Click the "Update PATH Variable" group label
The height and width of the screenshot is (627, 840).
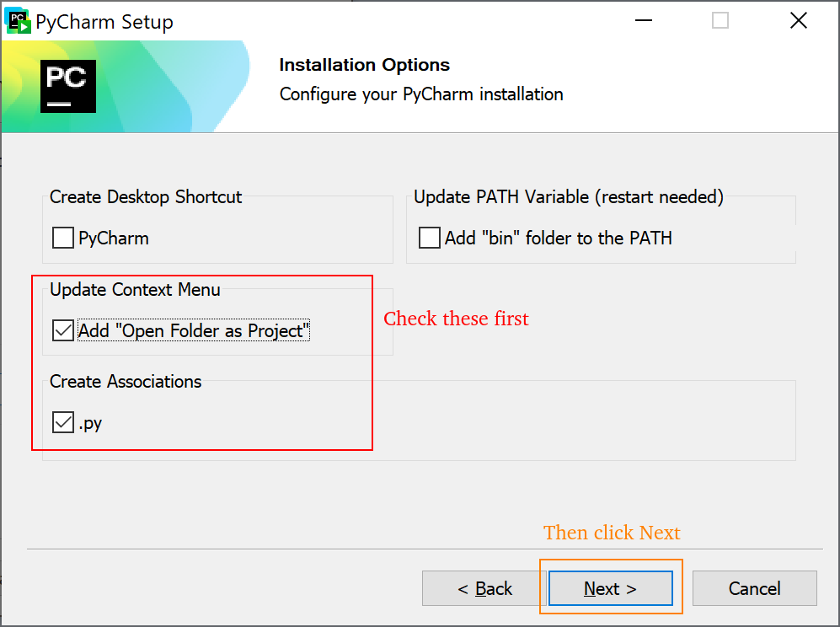pyautogui.click(x=569, y=197)
